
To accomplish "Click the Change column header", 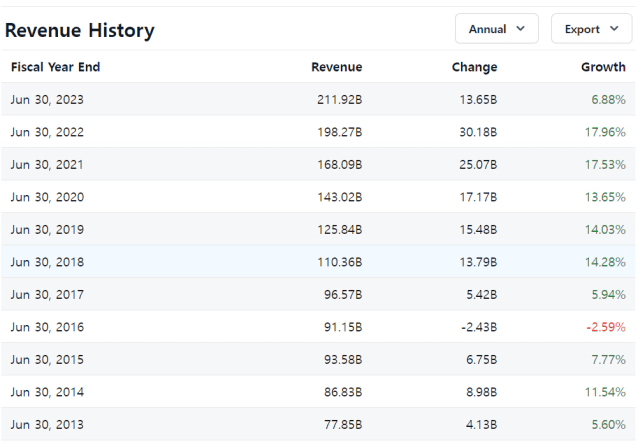I will tap(474, 67).
